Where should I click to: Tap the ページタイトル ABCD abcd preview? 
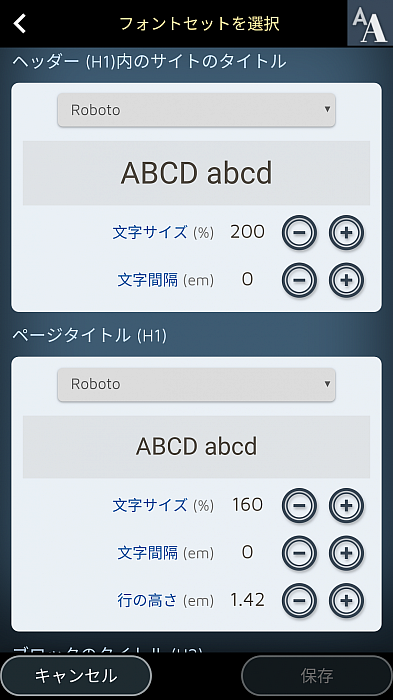tap(196, 447)
